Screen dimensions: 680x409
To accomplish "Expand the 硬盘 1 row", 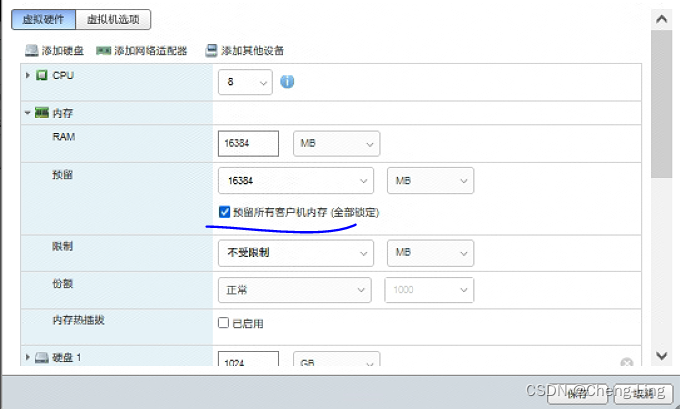I will click(27, 357).
